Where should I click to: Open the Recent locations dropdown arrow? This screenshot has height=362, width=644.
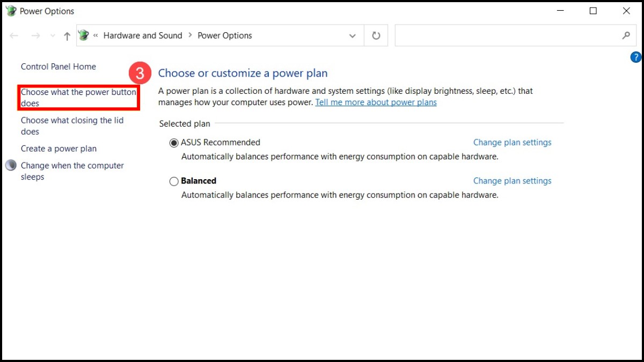coord(52,36)
